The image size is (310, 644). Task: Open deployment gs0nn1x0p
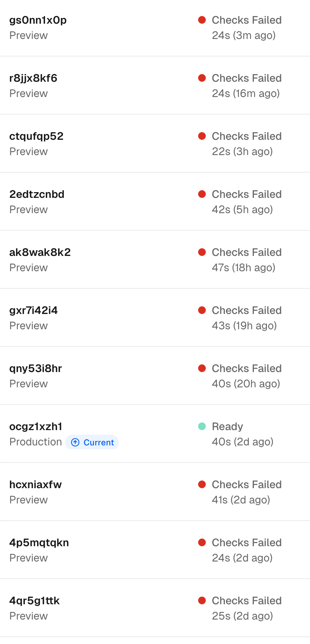click(x=38, y=20)
